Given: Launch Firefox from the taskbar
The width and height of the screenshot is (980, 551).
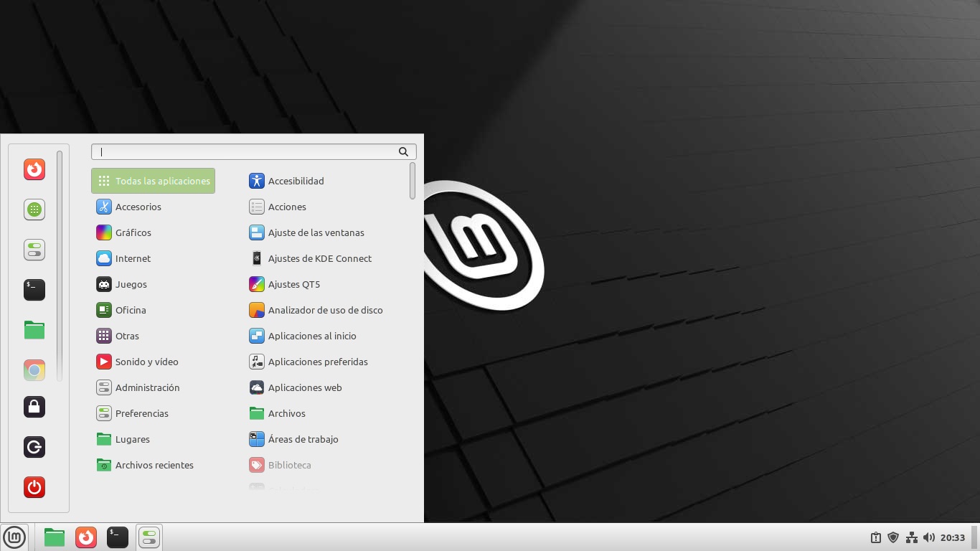Looking at the screenshot, I should click(x=86, y=537).
